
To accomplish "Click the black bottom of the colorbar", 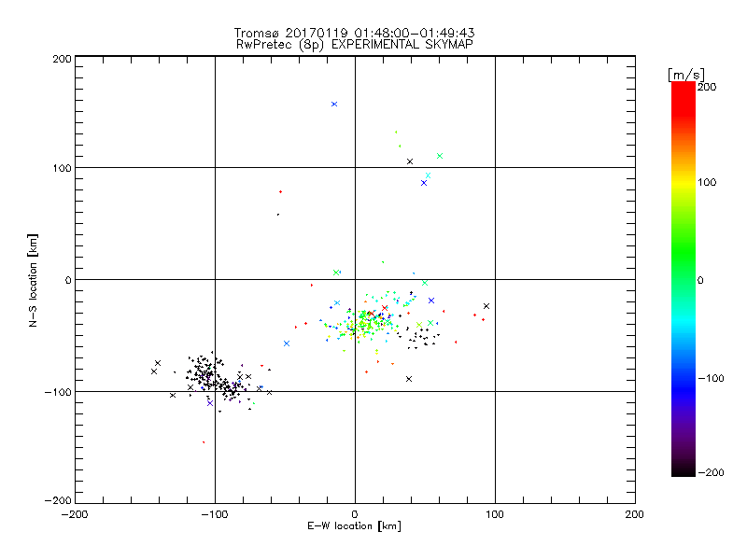I will coord(684,469).
